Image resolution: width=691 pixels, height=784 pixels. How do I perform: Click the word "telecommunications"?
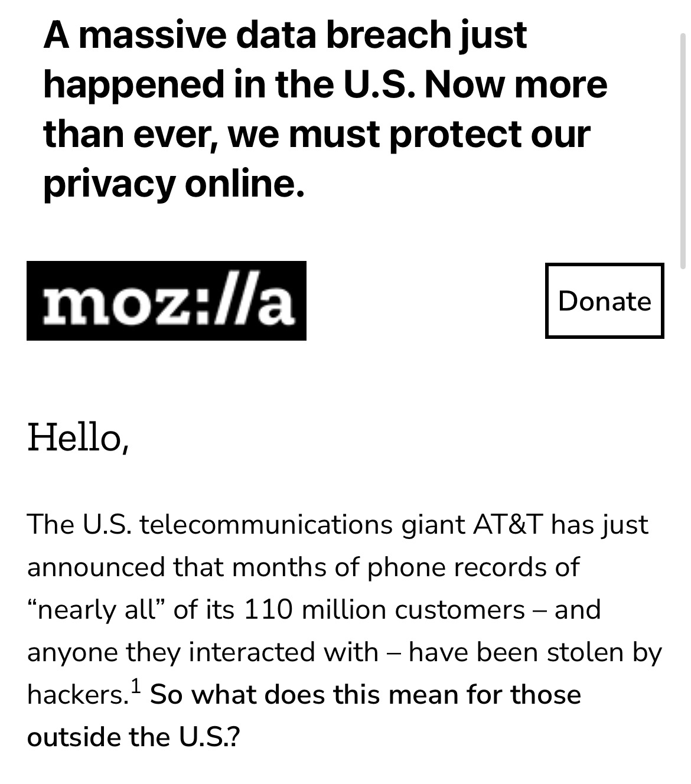click(x=266, y=524)
